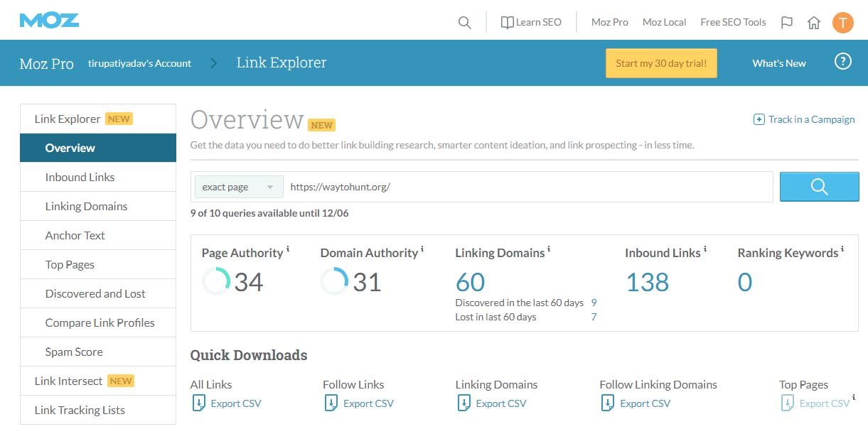The width and height of the screenshot is (868, 429).
Task: Click Page Authority info icon
Action: [288, 250]
